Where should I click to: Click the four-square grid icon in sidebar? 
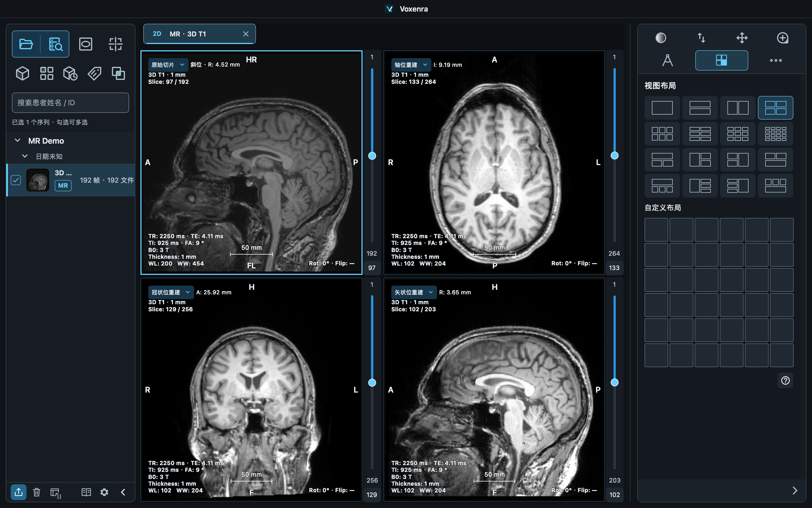pos(47,73)
